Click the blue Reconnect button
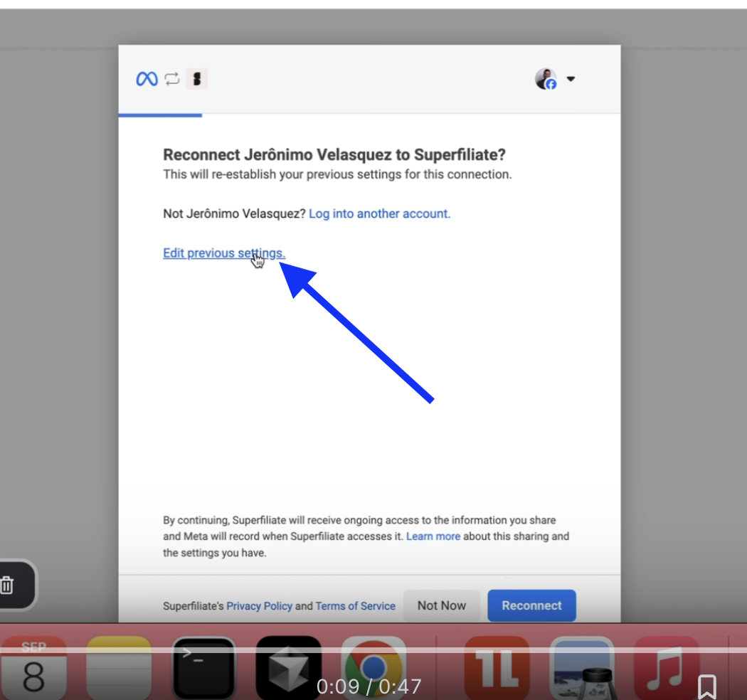747x700 pixels. (531, 605)
